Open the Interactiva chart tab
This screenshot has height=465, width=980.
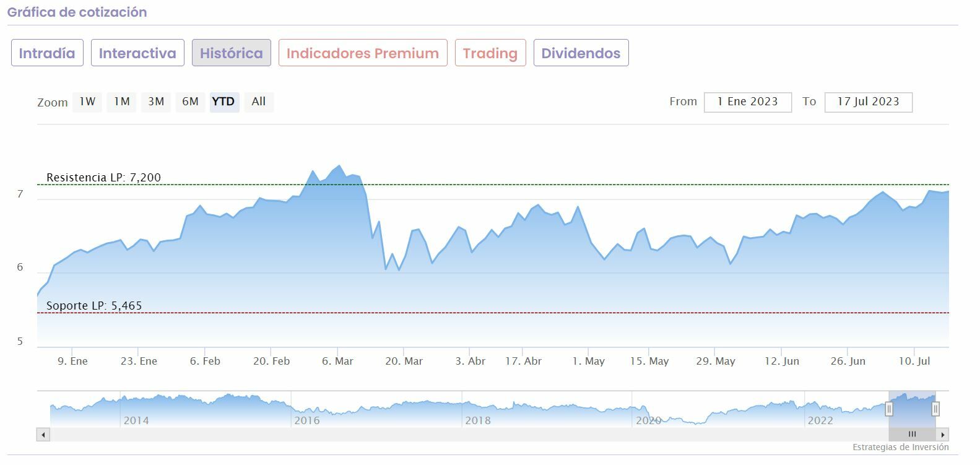click(137, 53)
